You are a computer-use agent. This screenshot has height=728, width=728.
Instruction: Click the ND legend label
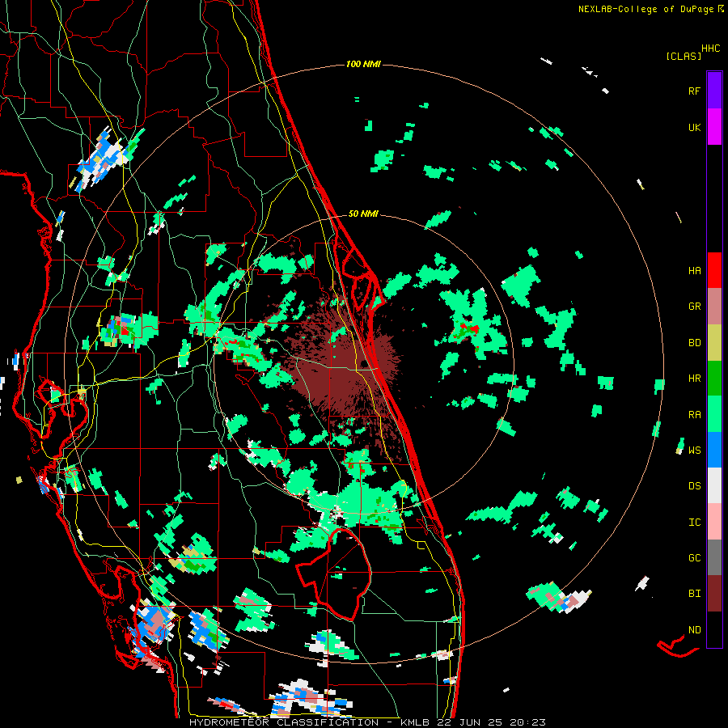[x=694, y=630]
